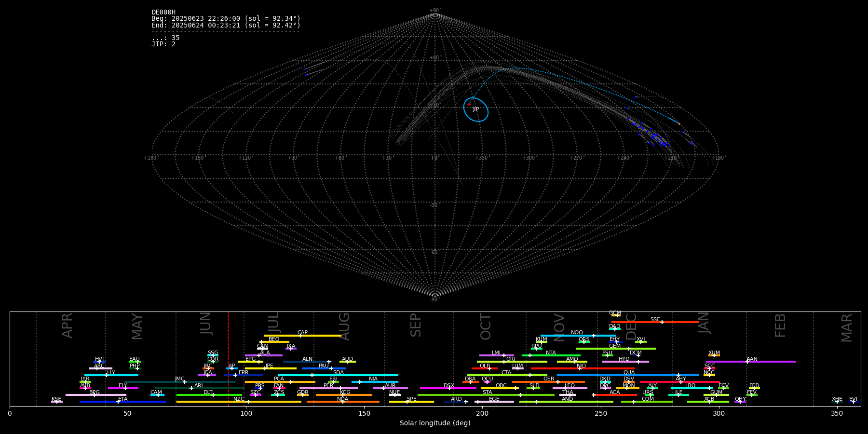This screenshot has width=868, height=434.
Task: Select the NTA shower label
Action: click(551, 353)
